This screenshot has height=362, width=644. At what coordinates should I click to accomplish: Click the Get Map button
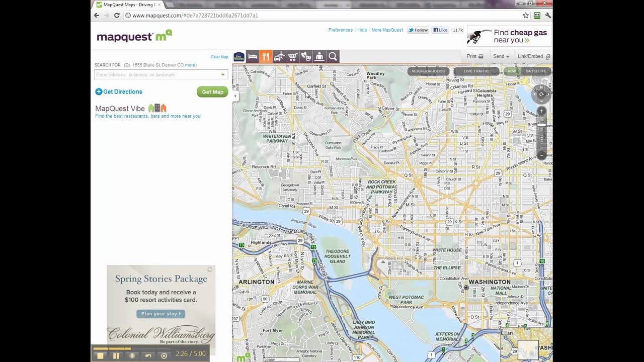click(x=212, y=92)
